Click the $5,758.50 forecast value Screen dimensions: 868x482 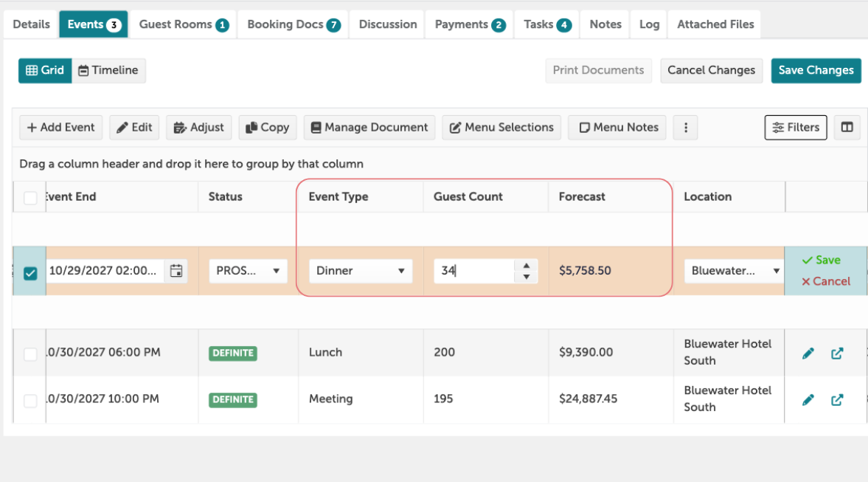[585, 271]
